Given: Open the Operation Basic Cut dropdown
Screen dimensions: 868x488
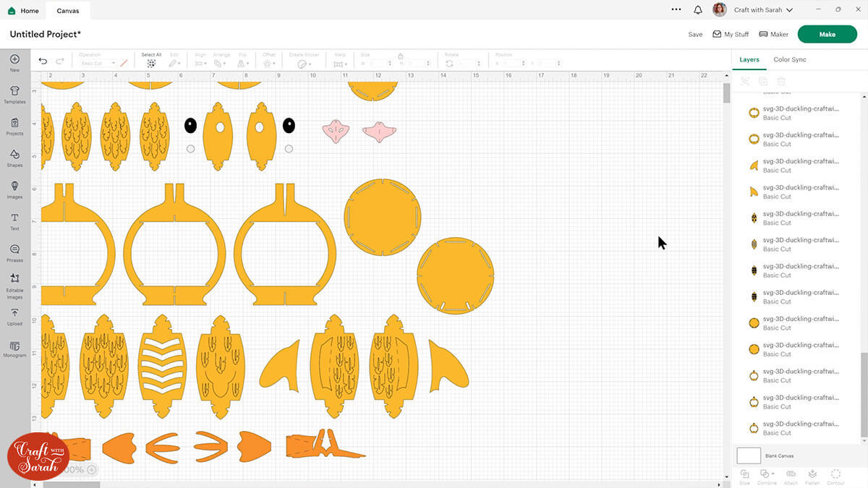Looking at the screenshot, I should 98,64.
